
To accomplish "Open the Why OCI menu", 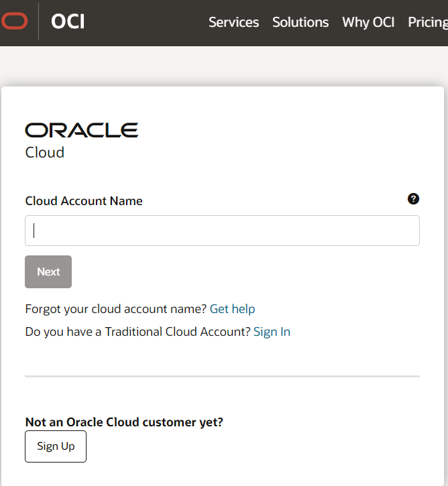I will 368,23.
